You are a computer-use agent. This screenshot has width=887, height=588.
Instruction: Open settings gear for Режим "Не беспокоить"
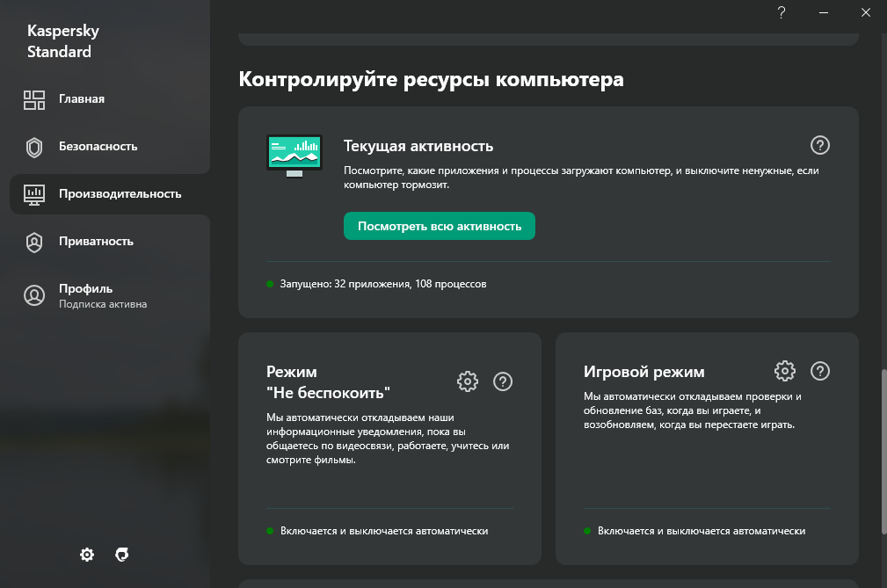[x=468, y=381]
